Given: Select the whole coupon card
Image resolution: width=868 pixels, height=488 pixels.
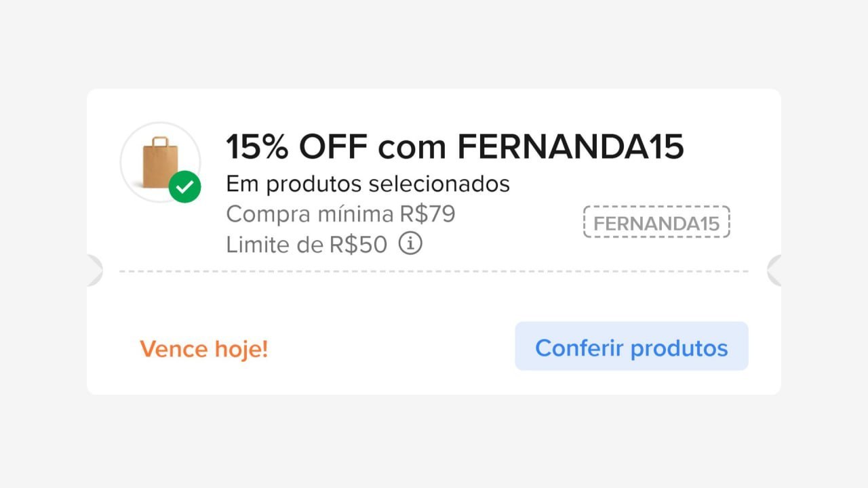Looking at the screenshot, I should coord(434,241).
